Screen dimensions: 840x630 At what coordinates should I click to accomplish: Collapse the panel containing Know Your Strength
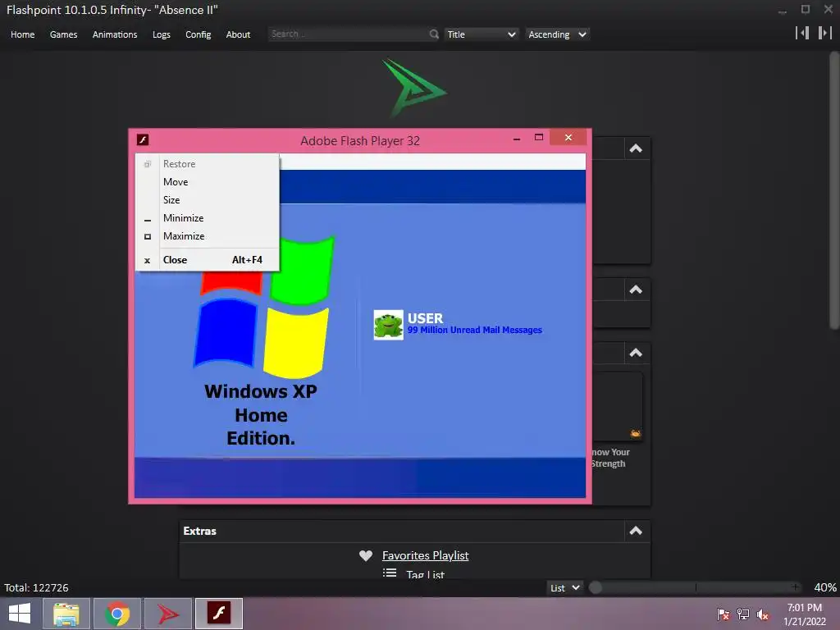(x=636, y=353)
